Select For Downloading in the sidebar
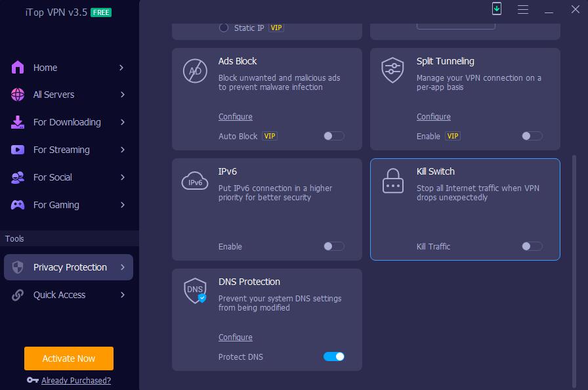 [66, 122]
